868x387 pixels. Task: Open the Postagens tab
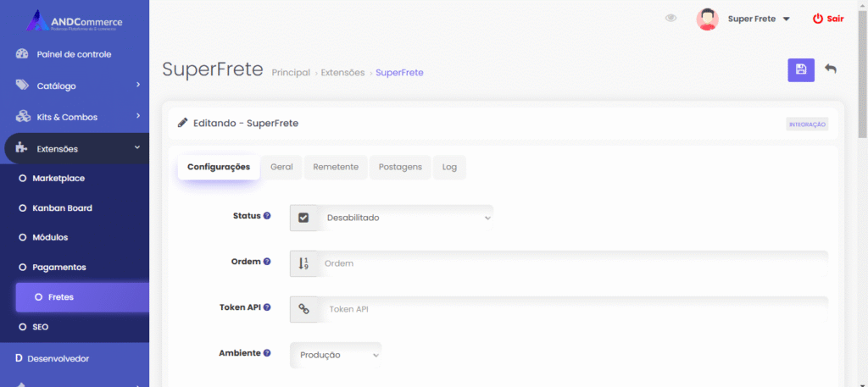(x=400, y=167)
